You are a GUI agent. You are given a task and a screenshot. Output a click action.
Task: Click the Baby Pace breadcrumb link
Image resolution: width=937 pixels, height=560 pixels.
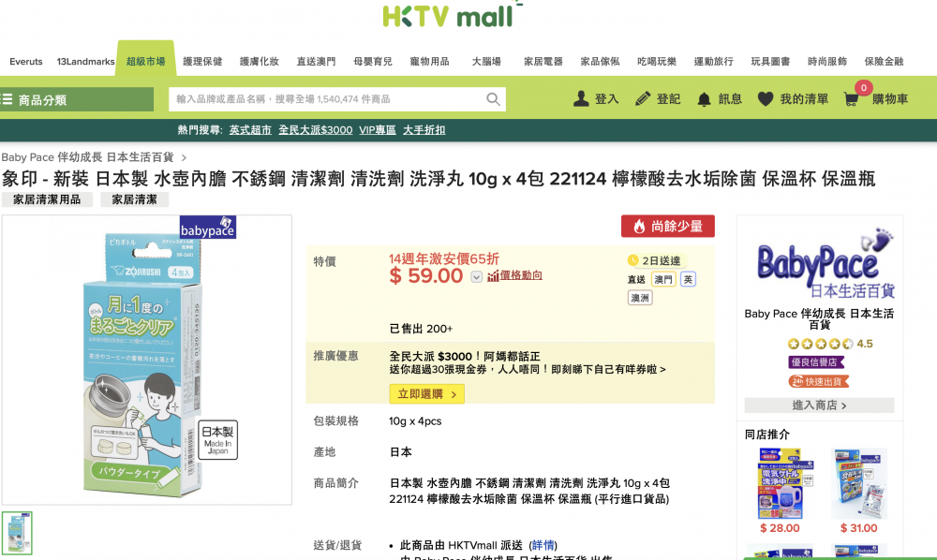click(87, 157)
